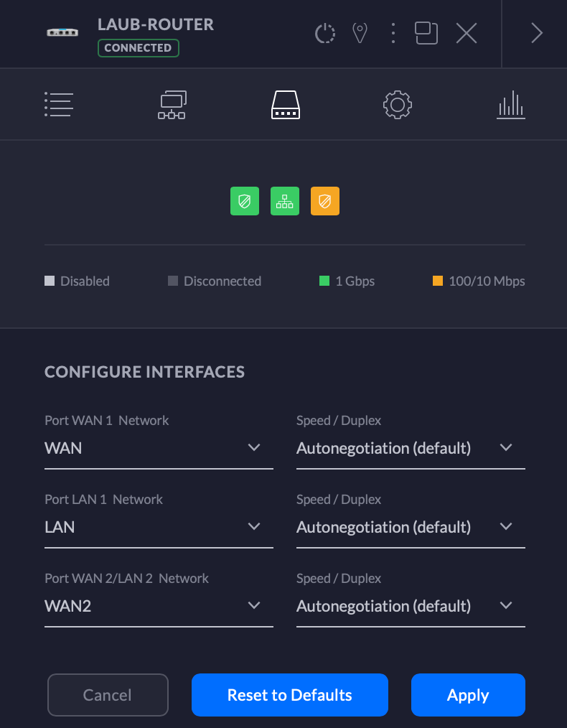The width and height of the screenshot is (567, 728).
Task: Open the details list tab
Action: pos(59,105)
